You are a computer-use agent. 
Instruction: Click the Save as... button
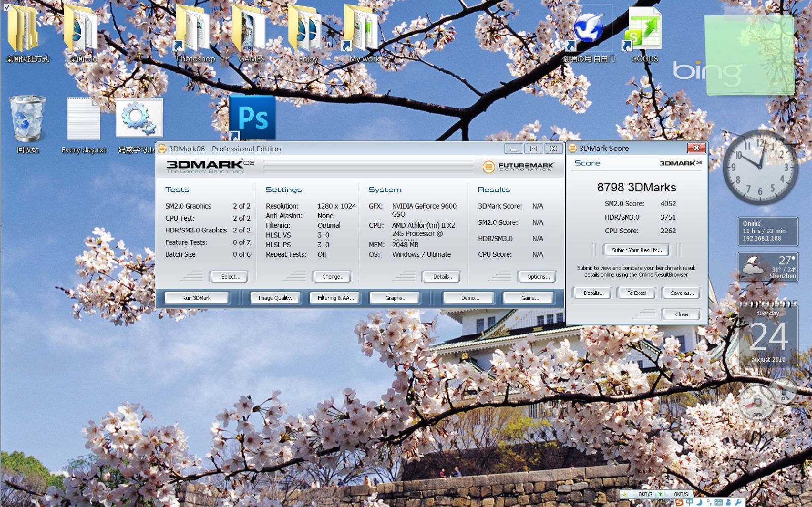coord(682,293)
